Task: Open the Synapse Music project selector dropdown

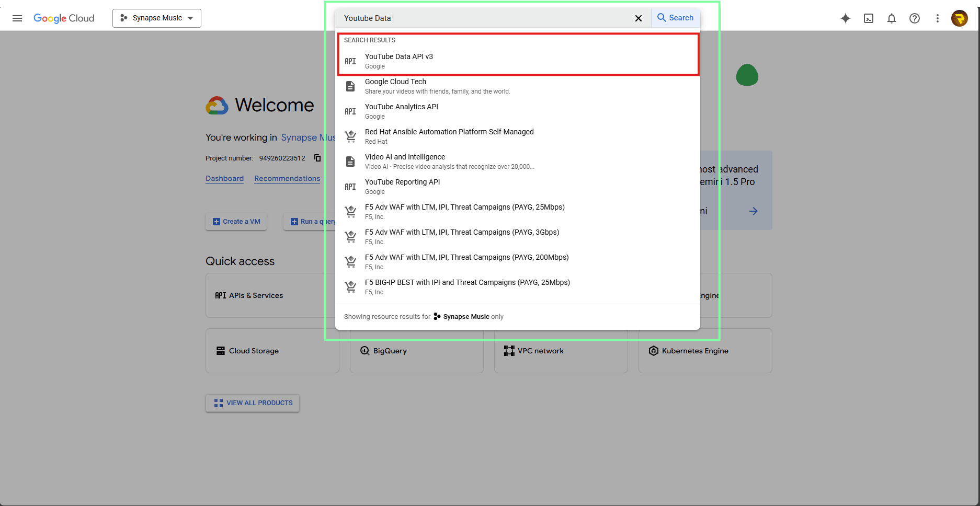Action: point(157,18)
